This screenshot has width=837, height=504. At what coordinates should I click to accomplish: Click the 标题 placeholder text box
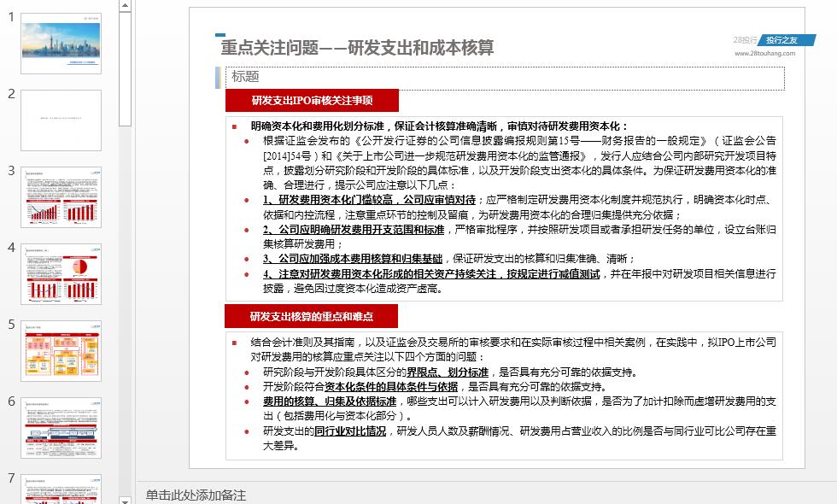pos(505,79)
